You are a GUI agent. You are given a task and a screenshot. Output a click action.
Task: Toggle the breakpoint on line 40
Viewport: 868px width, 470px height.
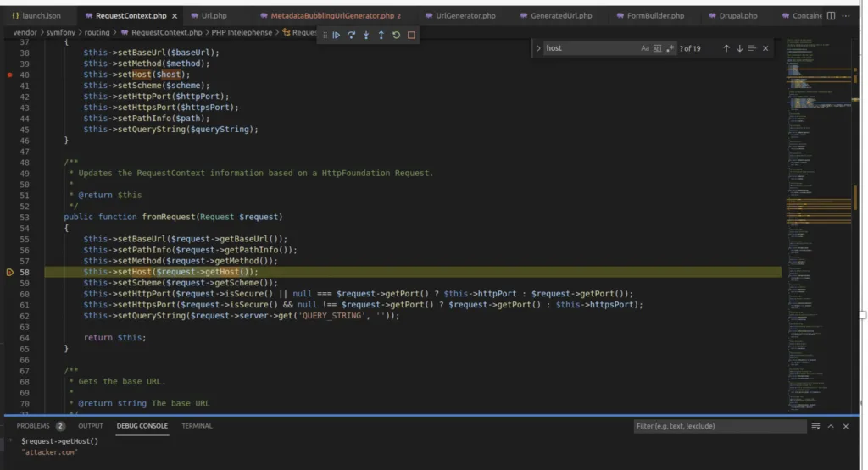[x=9, y=75]
